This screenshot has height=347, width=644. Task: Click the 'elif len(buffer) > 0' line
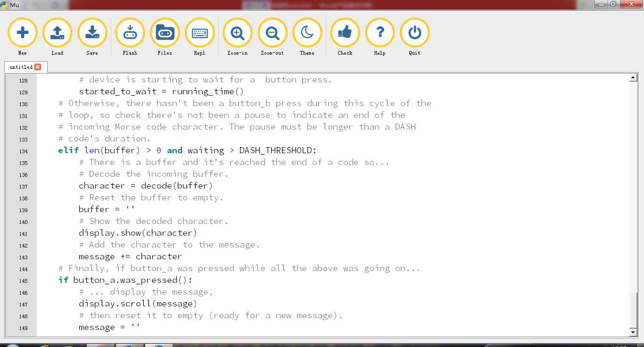tap(188, 150)
